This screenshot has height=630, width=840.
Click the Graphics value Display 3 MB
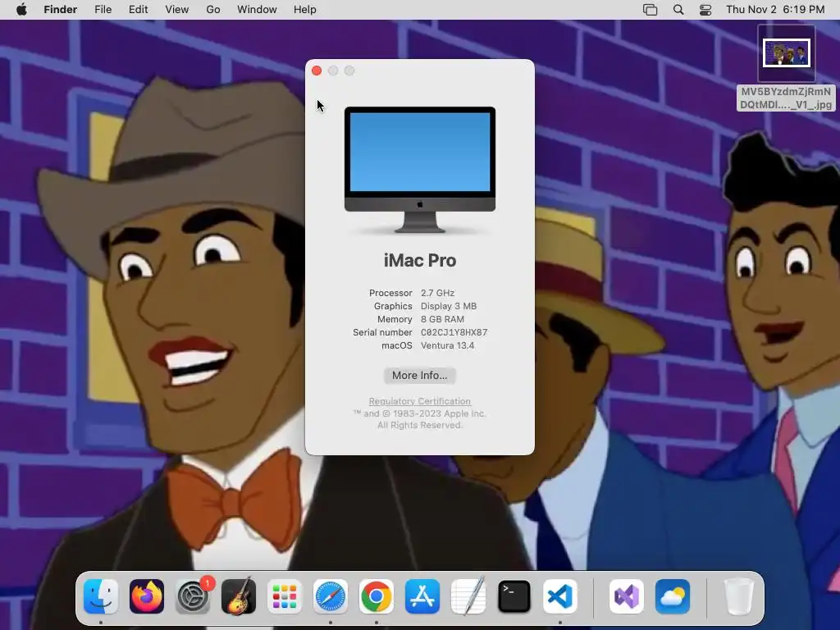(x=449, y=307)
